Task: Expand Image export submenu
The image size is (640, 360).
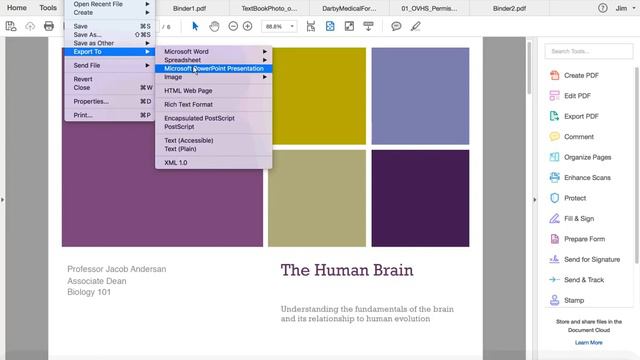Action: pos(213,77)
